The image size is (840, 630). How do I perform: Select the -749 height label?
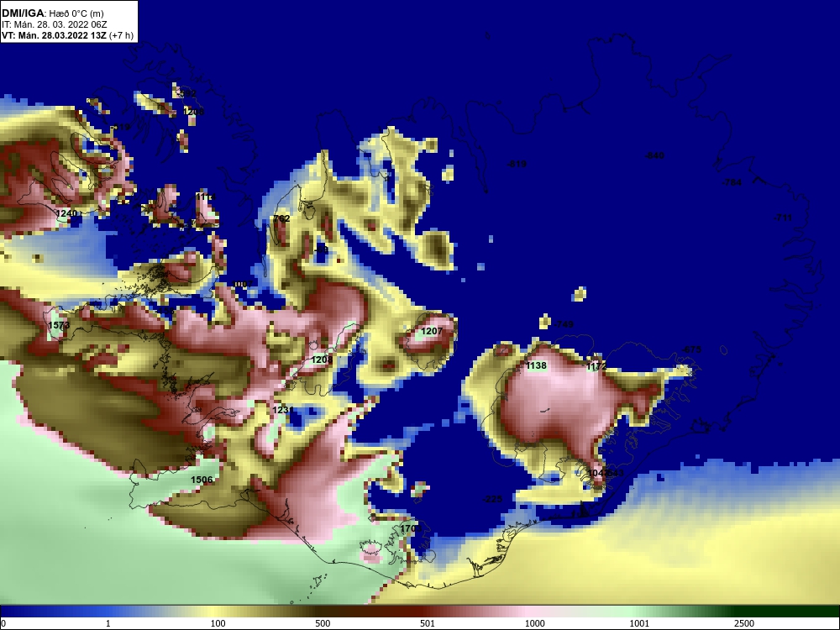click(x=564, y=324)
